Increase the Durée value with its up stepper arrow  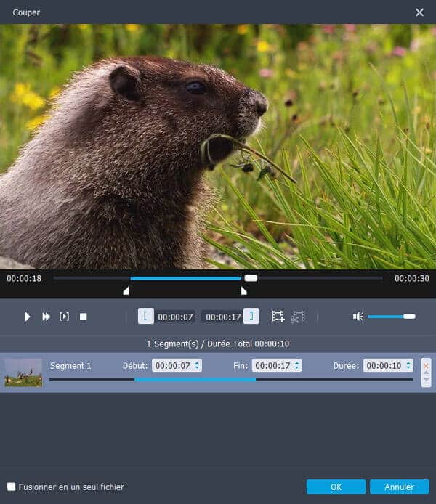pos(408,363)
